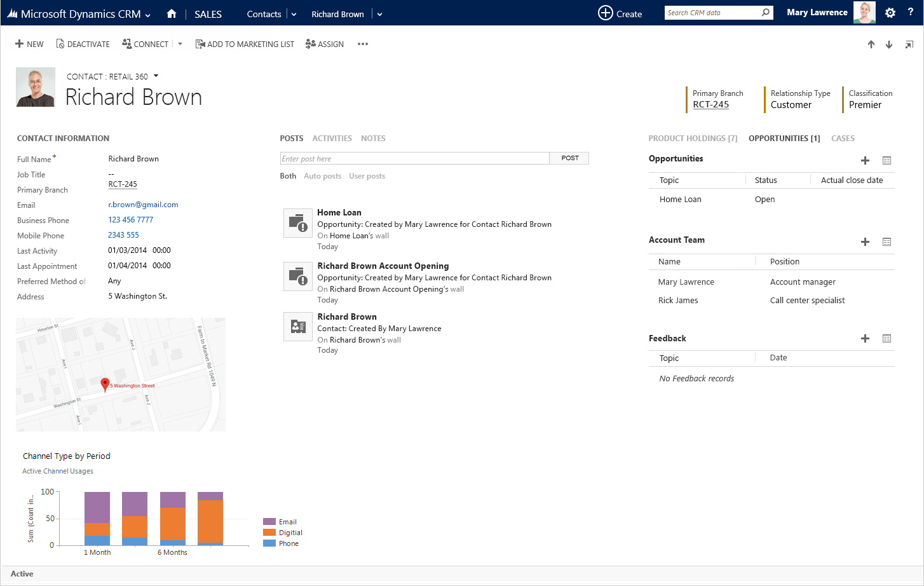Viewport: 924px width, 586px height.
Task: Switch to the Activities tab
Action: pyautogui.click(x=332, y=138)
